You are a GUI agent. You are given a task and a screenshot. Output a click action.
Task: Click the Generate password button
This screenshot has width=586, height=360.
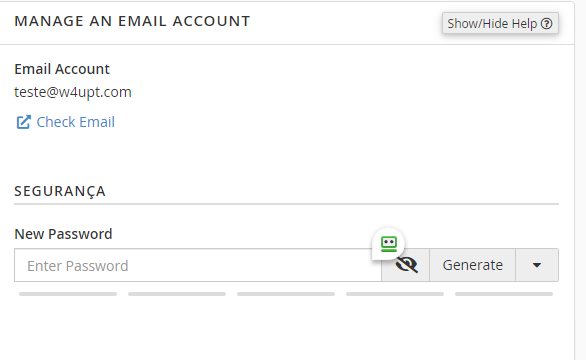pyautogui.click(x=473, y=265)
